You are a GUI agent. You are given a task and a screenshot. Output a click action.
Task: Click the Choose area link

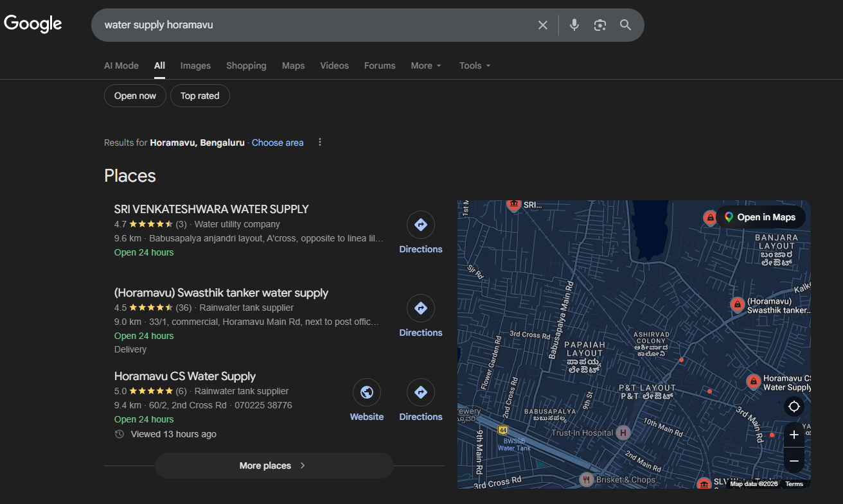(x=278, y=143)
